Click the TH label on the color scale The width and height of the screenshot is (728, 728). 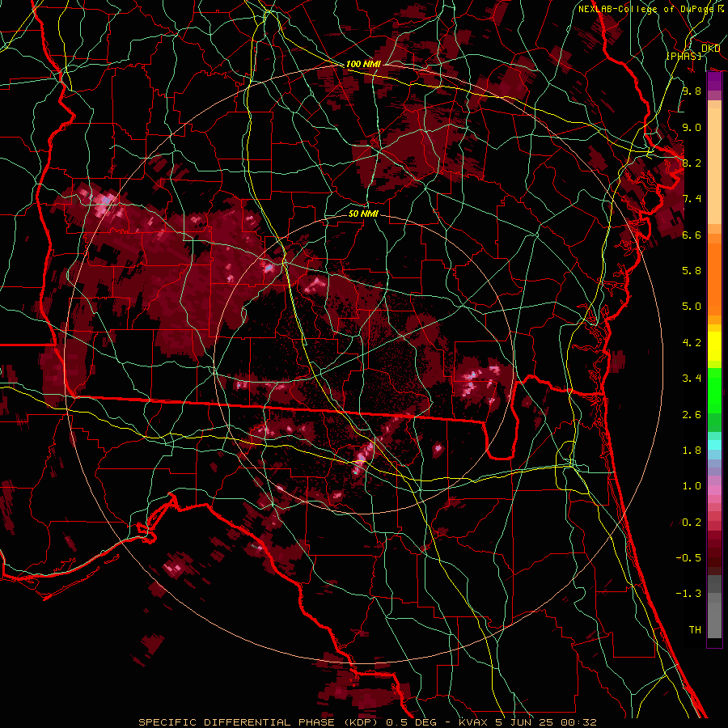tap(695, 629)
